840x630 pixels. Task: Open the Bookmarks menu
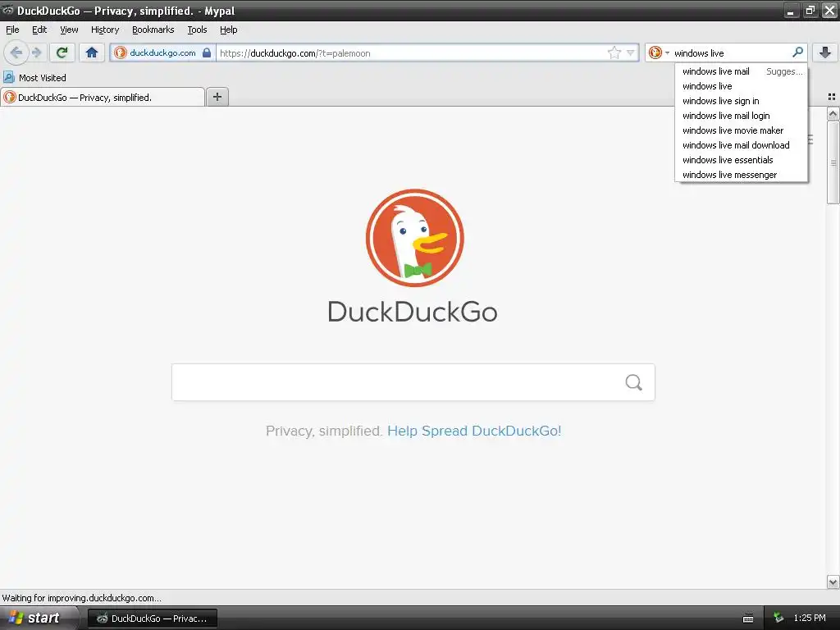point(153,30)
